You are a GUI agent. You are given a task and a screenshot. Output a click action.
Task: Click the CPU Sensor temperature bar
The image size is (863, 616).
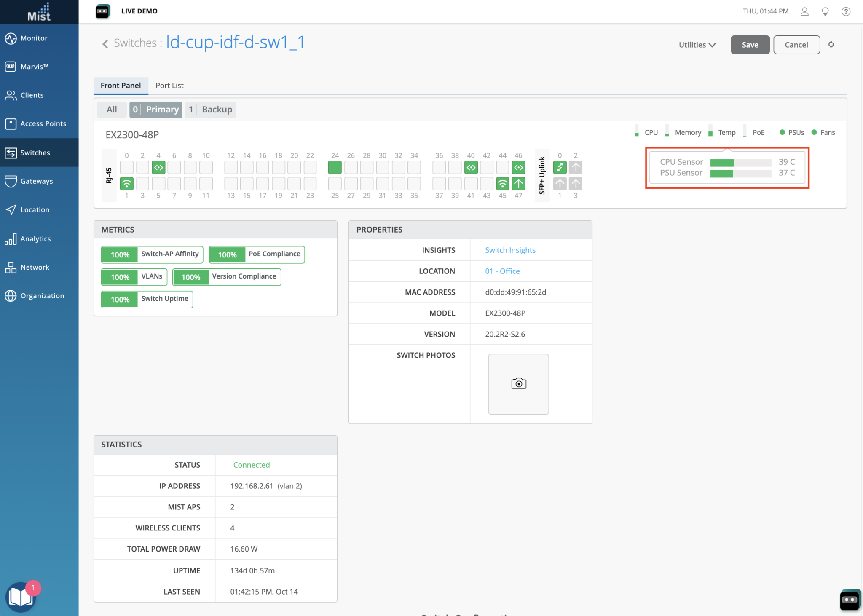(x=740, y=162)
